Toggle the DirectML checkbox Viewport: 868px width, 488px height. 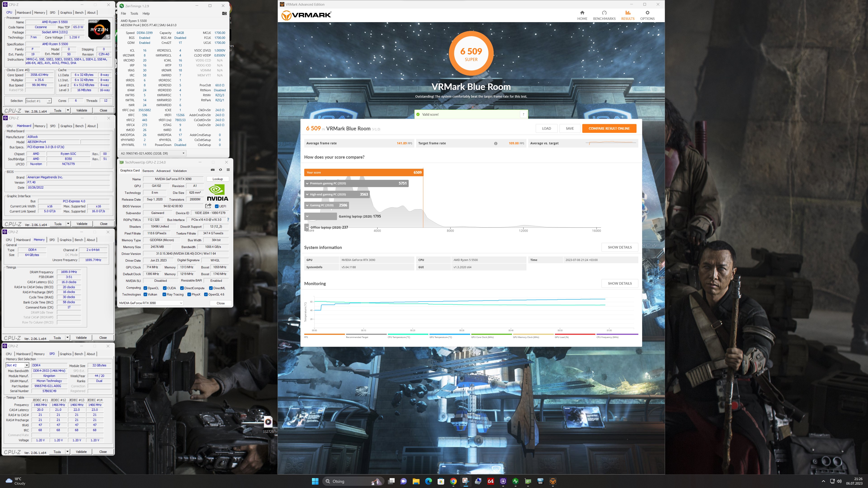(211, 288)
